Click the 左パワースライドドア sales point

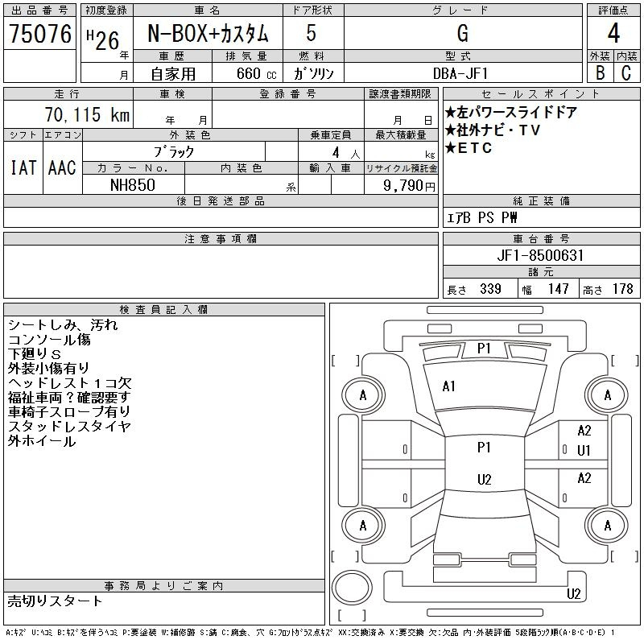(510, 113)
